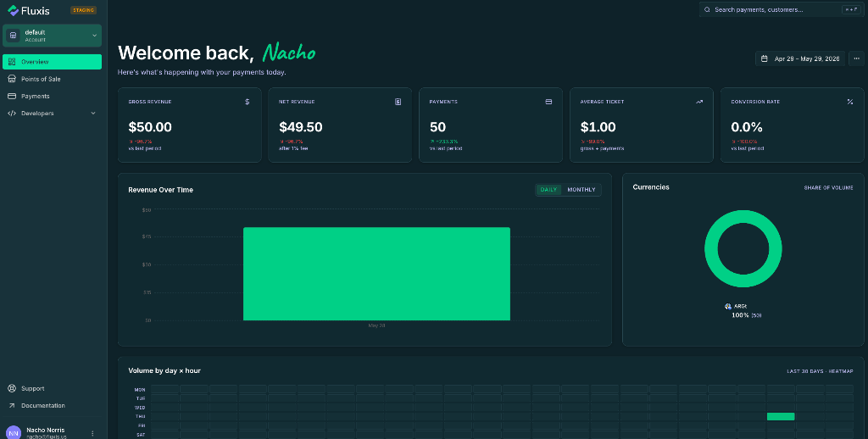Screen dimensions: 868x439
Task: Switch chart to MONTHLY view
Action: click(581, 190)
